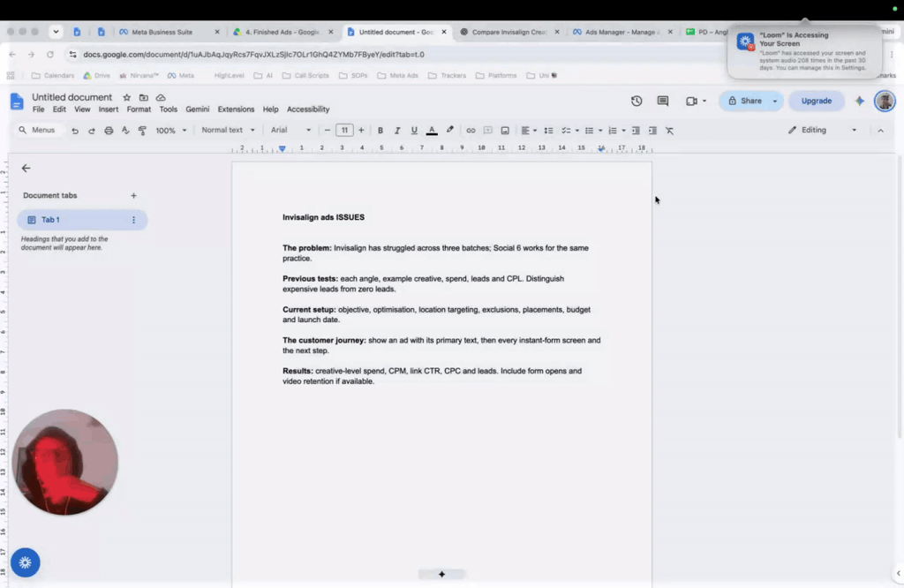This screenshot has height=588, width=904.
Task: Click the browser address bar
Action: click(398, 54)
